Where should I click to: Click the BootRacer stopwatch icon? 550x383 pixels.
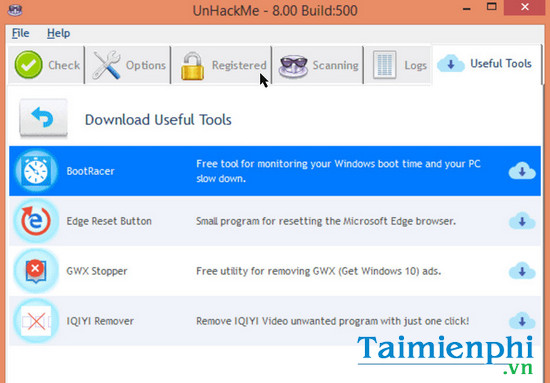pyautogui.click(x=36, y=171)
